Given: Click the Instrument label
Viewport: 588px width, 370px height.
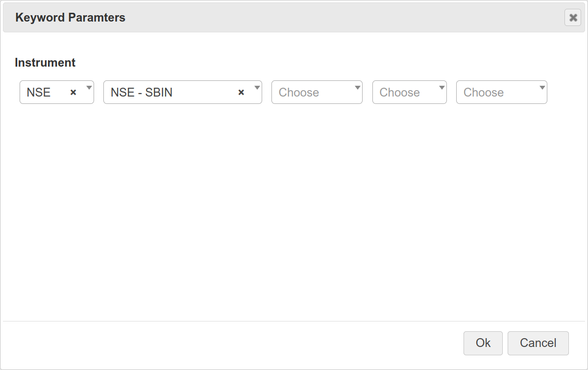Looking at the screenshot, I should (x=45, y=63).
